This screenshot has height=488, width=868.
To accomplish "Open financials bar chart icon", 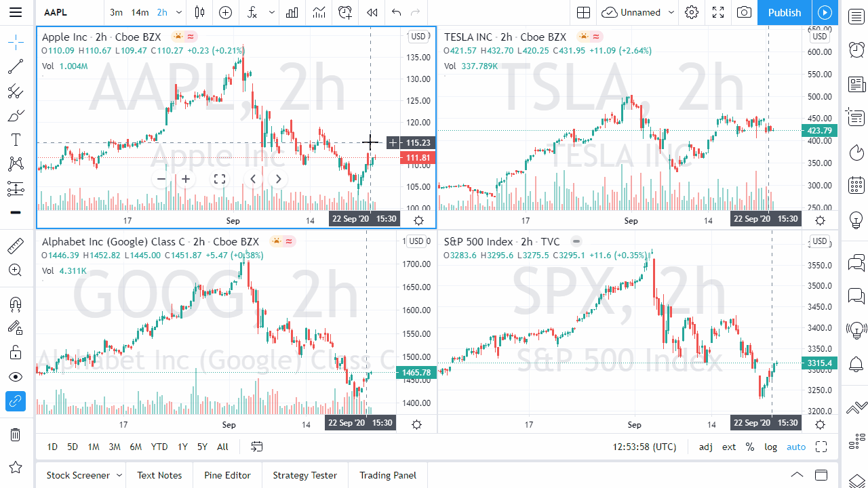I will tap(292, 12).
